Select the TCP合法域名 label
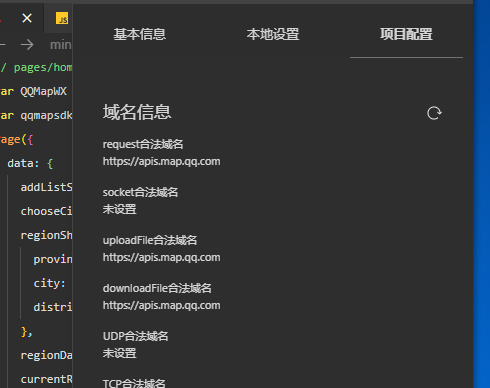Screen dimensions: 490x388 [x=134, y=383]
